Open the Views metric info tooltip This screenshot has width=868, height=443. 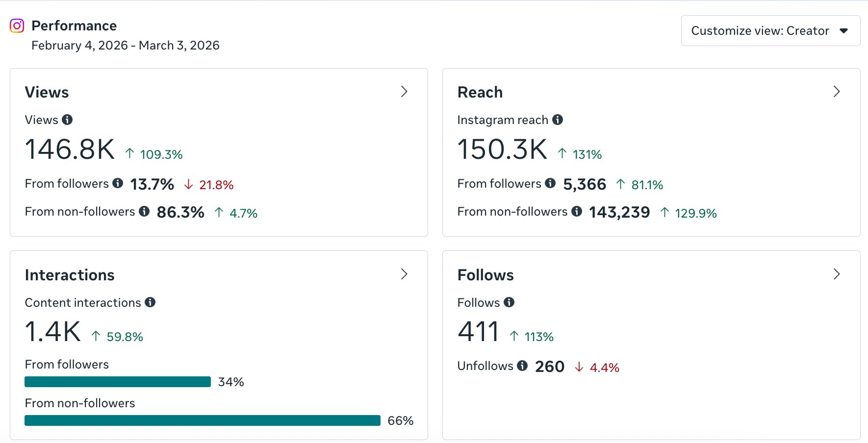tap(68, 120)
